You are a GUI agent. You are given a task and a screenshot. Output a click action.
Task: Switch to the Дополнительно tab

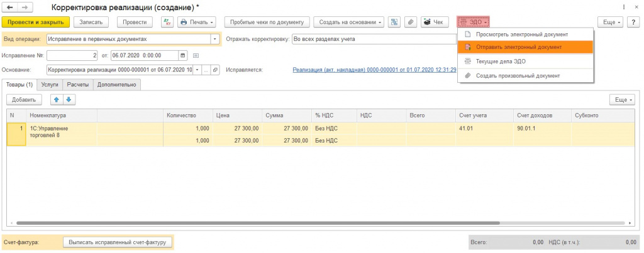[x=117, y=85]
